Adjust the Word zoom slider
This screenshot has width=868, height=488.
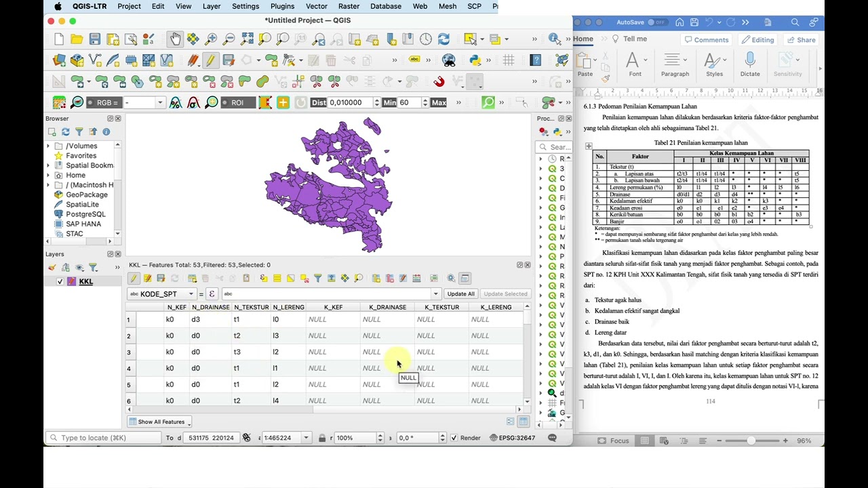[751, 441]
